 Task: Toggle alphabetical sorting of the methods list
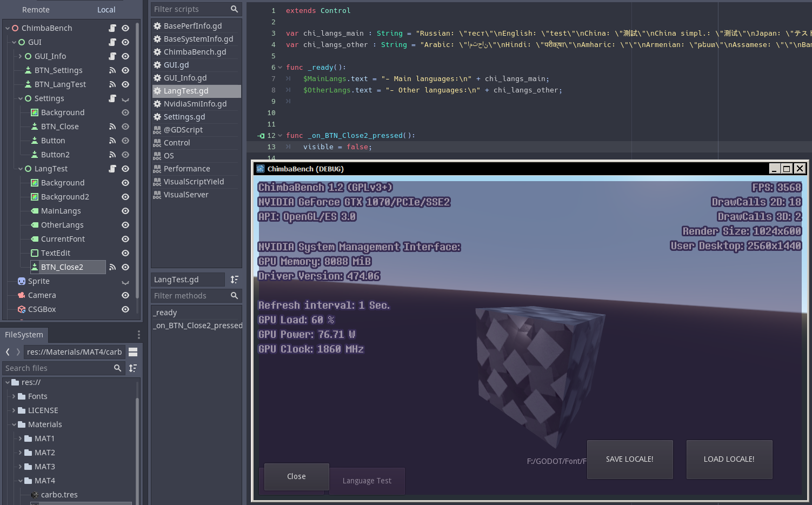click(x=234, y=280)
